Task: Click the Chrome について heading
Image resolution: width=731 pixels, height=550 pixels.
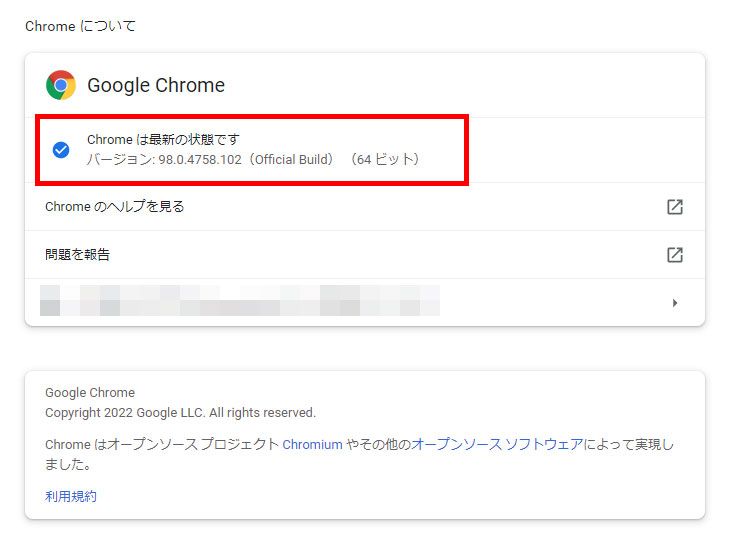Action: coord(80,26)
